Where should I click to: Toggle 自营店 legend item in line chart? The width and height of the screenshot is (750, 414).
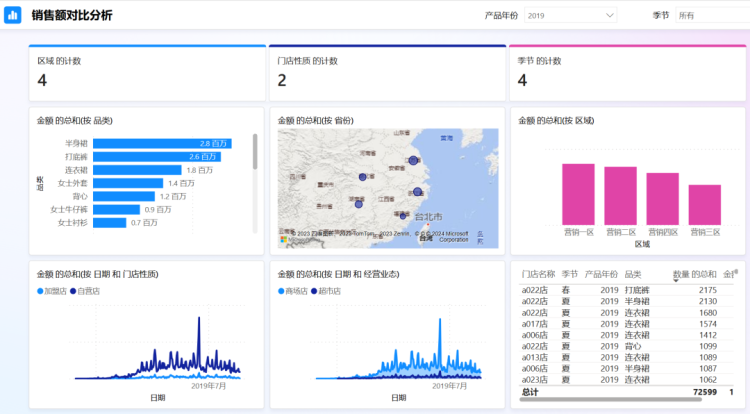[87, 291]
